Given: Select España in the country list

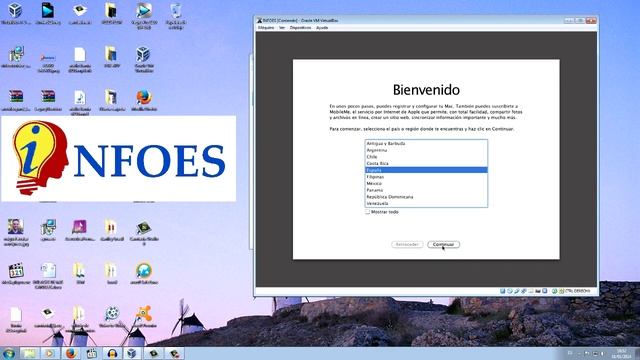Looking at the screenshot, I should tap(426, 170).
